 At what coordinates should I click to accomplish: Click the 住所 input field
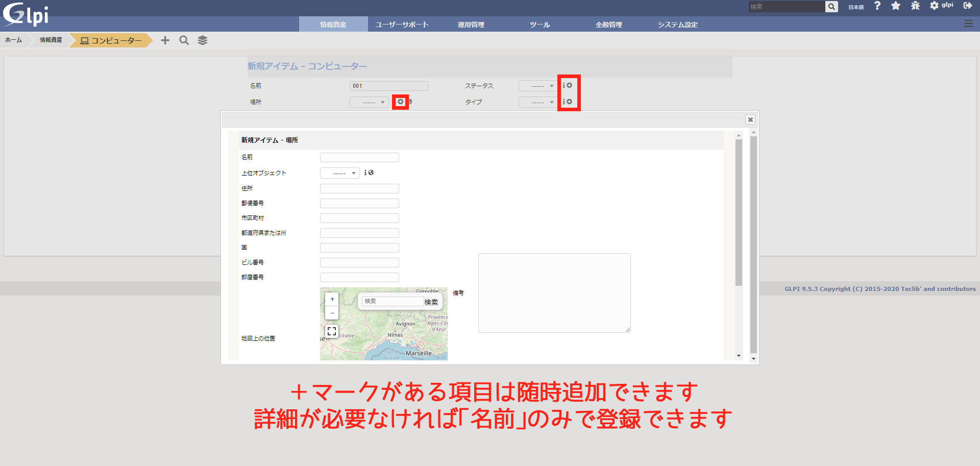tap(359, 189)
